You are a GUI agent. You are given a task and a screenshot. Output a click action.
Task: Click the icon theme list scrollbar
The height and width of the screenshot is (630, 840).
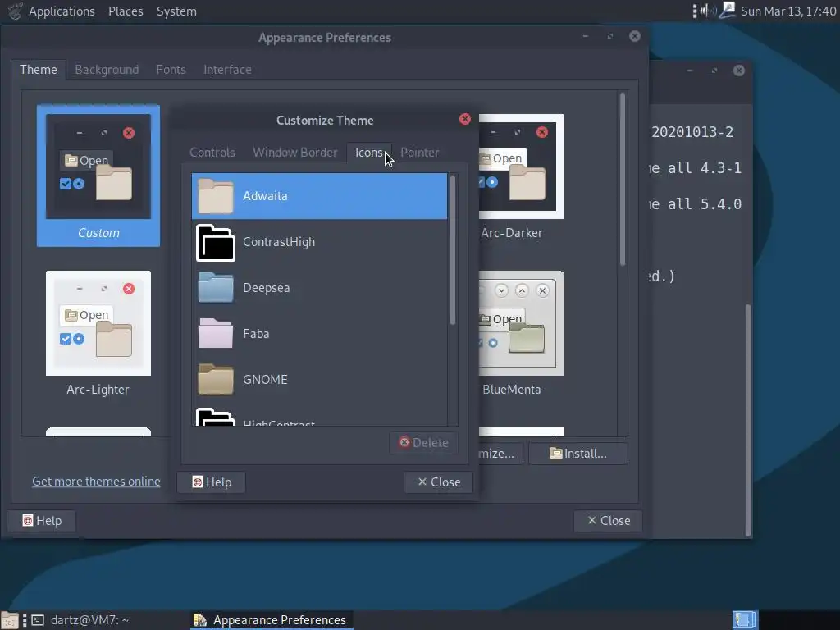click(x=453, y=250)
